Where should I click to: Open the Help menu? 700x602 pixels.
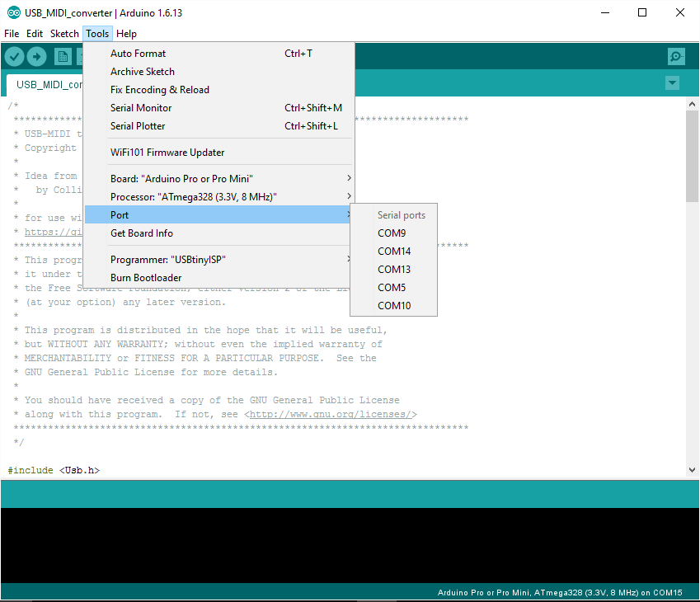coord(126,34)
